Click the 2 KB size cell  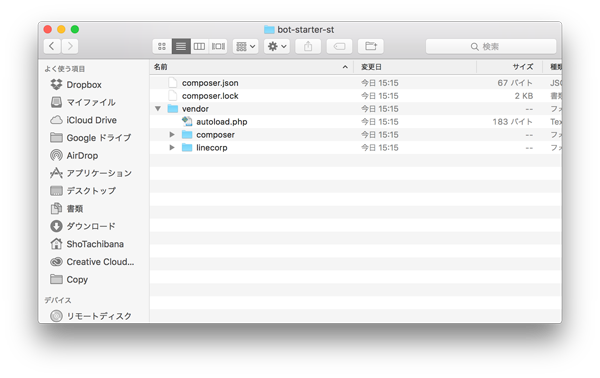[x=523, y=96]
